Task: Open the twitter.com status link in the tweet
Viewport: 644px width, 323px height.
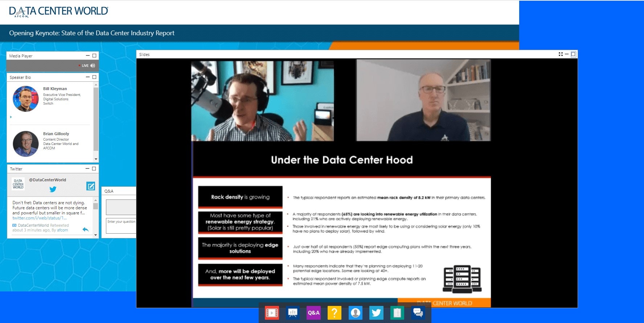Action: tap(40, 218)
